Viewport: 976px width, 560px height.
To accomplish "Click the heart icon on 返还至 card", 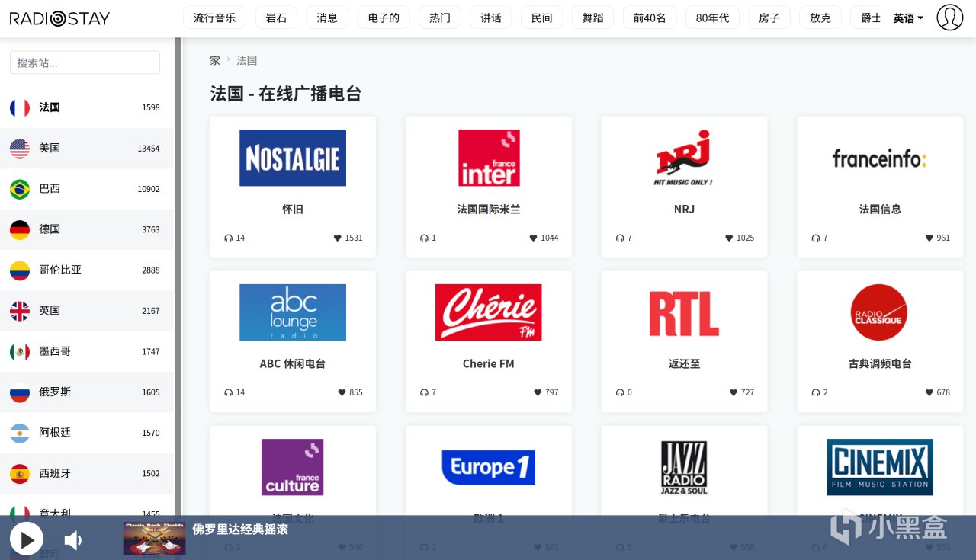I will pyautogui.click(x=734, y=392).
